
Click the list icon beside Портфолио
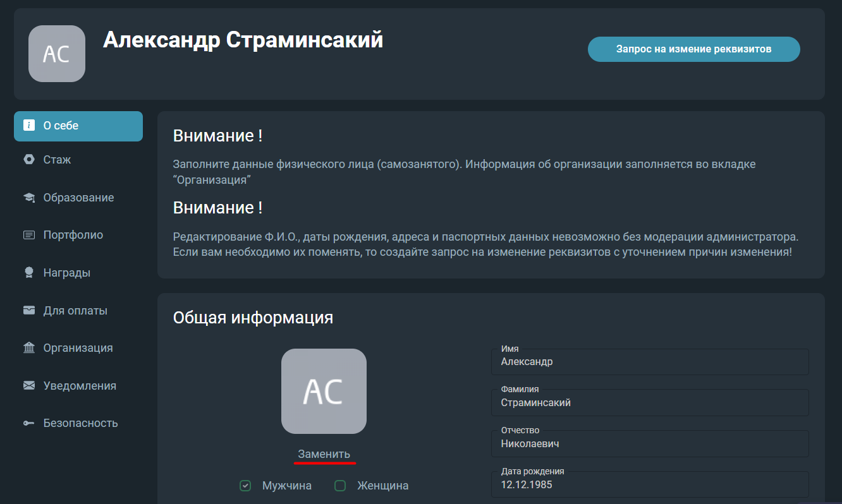tap(28, 235)
